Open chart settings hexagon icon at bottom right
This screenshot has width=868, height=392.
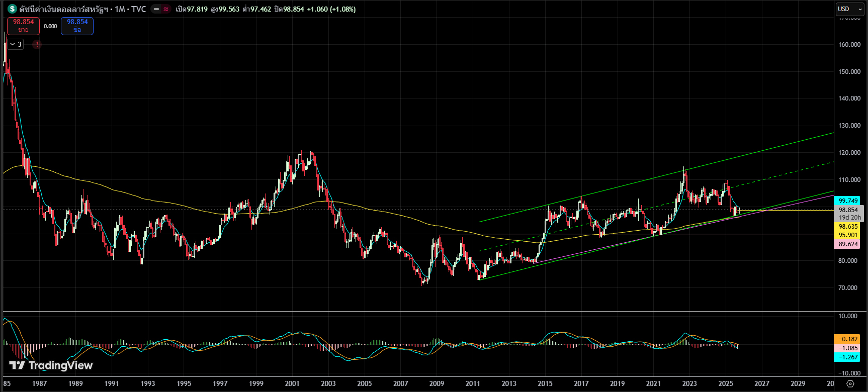click(850, 384)
